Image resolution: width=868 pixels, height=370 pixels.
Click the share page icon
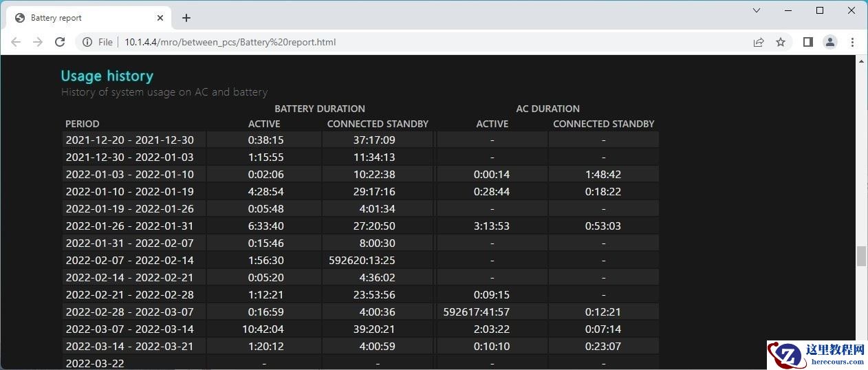pyautogui.click(x=759, y=42)
